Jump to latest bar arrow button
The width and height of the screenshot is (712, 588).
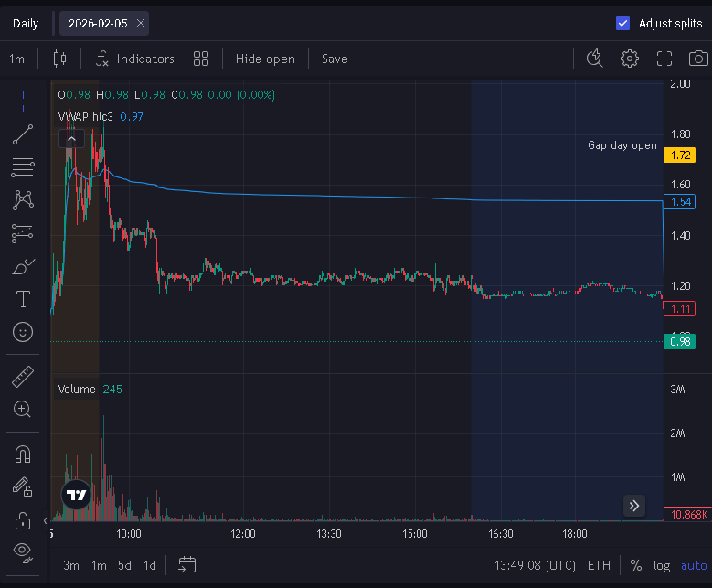(634, 506)
